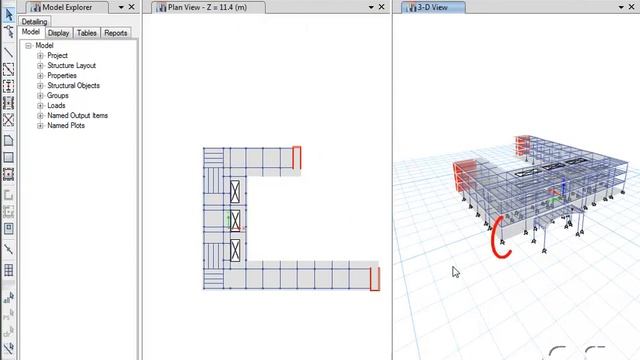640x360 pixels.
Task: Activate the Plan View - Z = 11.4 tab
Action: (x=207, y=7)
